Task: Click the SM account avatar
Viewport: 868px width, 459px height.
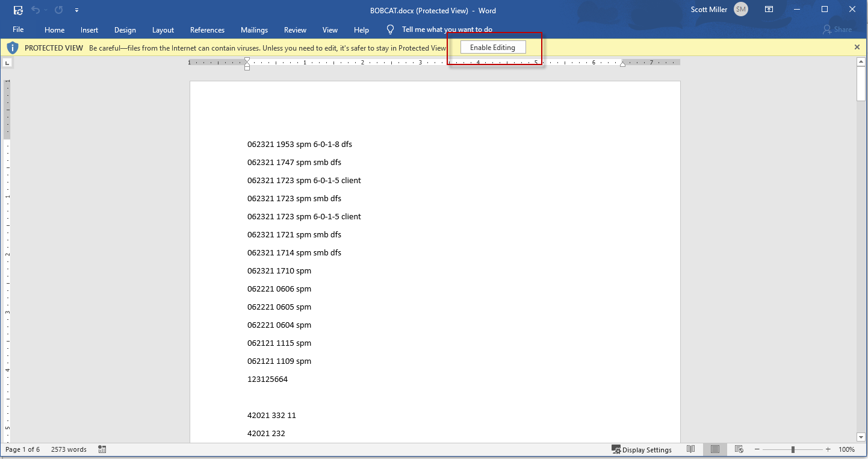Action: (740, 10)
